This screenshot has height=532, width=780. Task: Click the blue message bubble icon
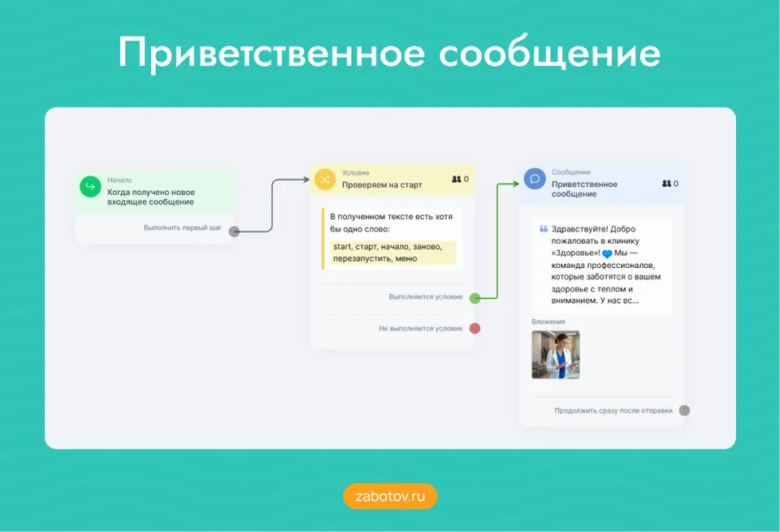535,179
